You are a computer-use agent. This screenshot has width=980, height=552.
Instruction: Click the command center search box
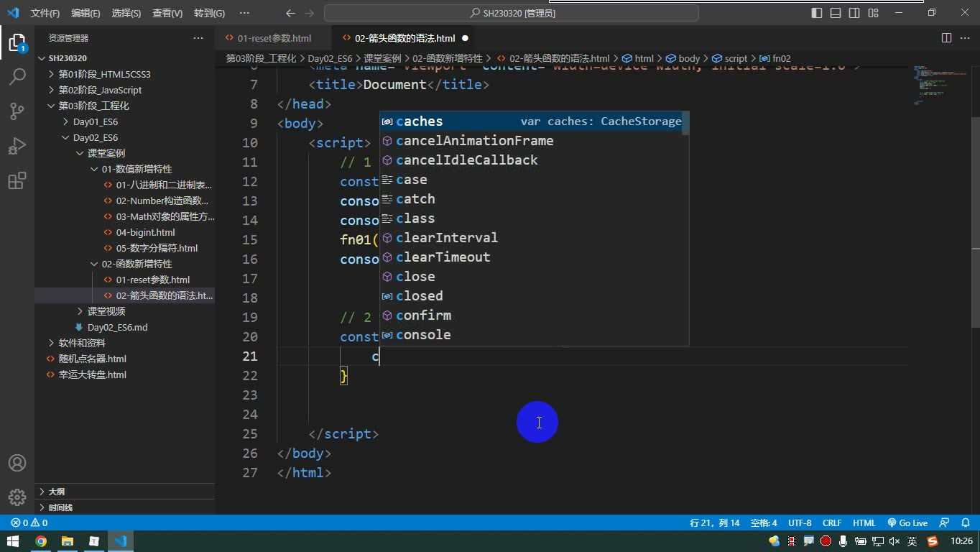click(512, 13)
